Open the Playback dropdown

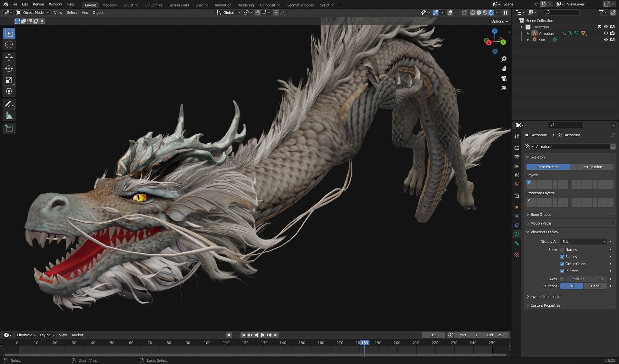[x=26, y=335]
